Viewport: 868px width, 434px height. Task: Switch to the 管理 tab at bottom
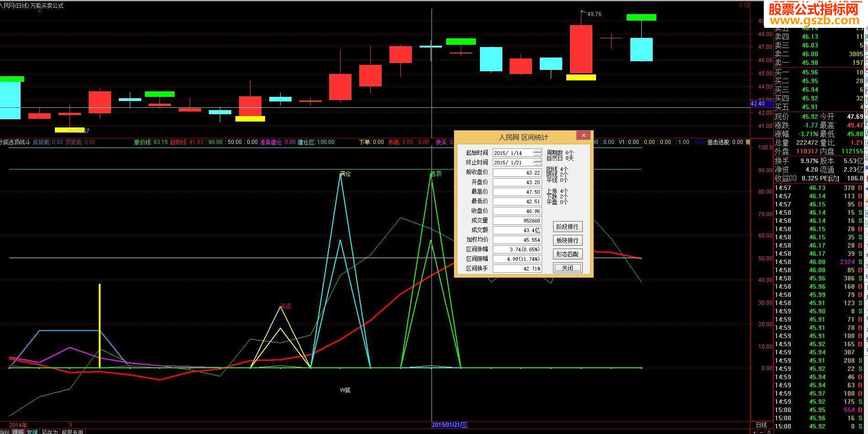32,432
